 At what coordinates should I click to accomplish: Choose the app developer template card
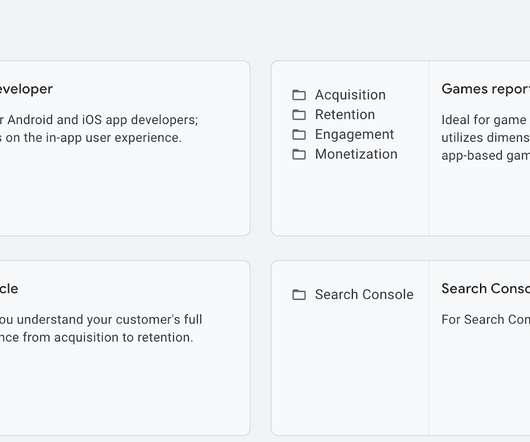click(x=124, y=149)
